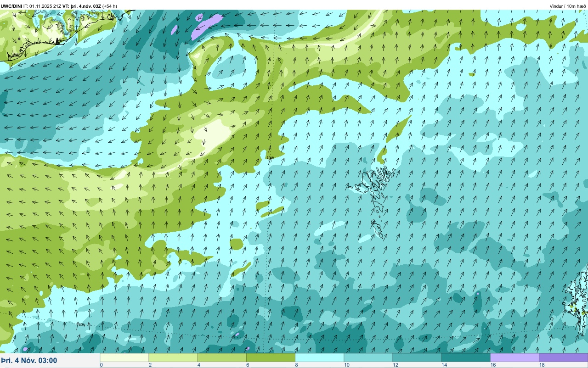Click the medium green 4–6 legend swatch
The width and height of the screenshot is (588, 368).
pyautogui.click(x=222, y=357)
